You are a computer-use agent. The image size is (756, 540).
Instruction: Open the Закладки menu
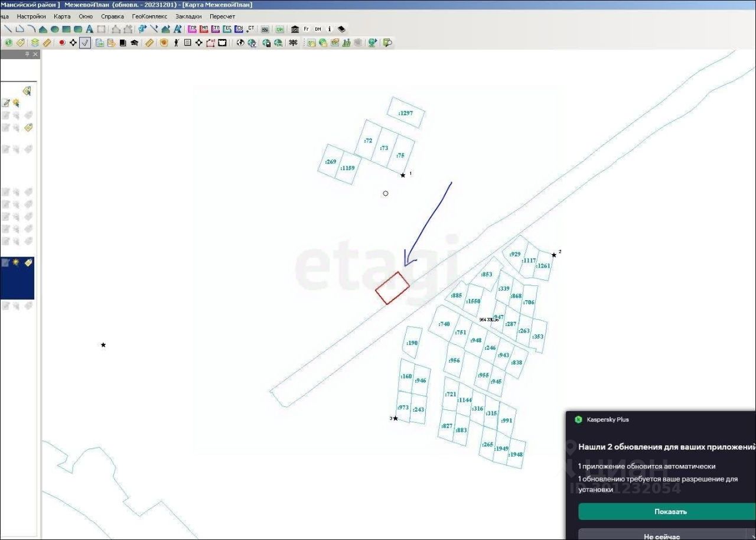click(x=188, y=17)
